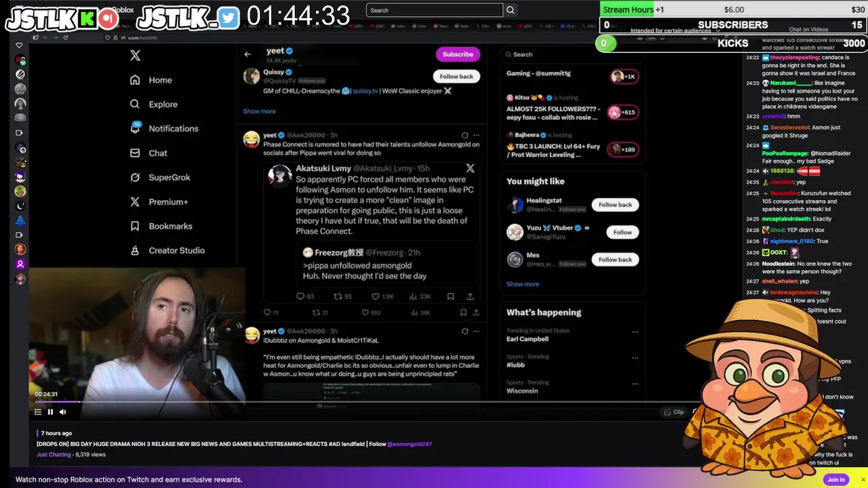This screenshot has height=488, width=868.
Task: Reply icon with 71 replies
Action: point(267,312)
